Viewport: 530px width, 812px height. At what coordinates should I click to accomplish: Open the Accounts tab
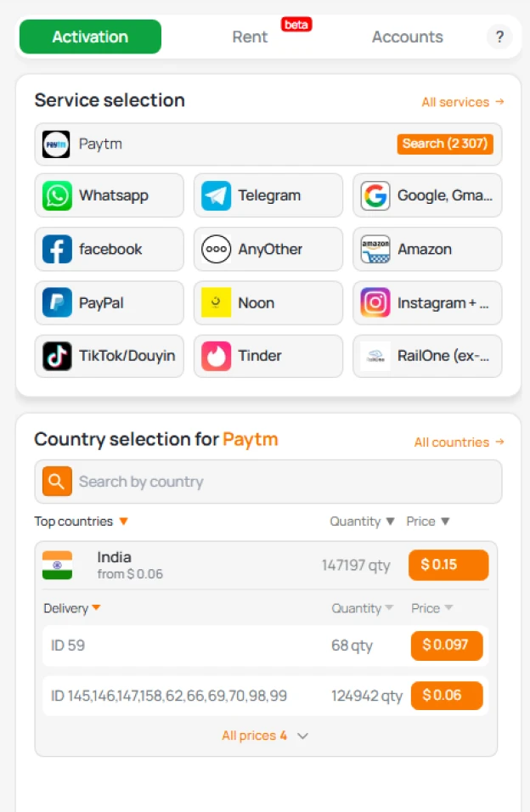(407, 37)
